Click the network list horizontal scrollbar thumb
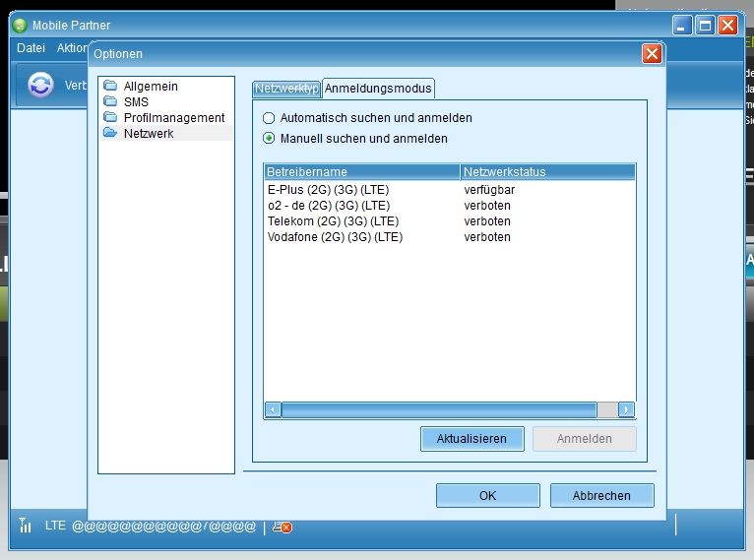 439,410
